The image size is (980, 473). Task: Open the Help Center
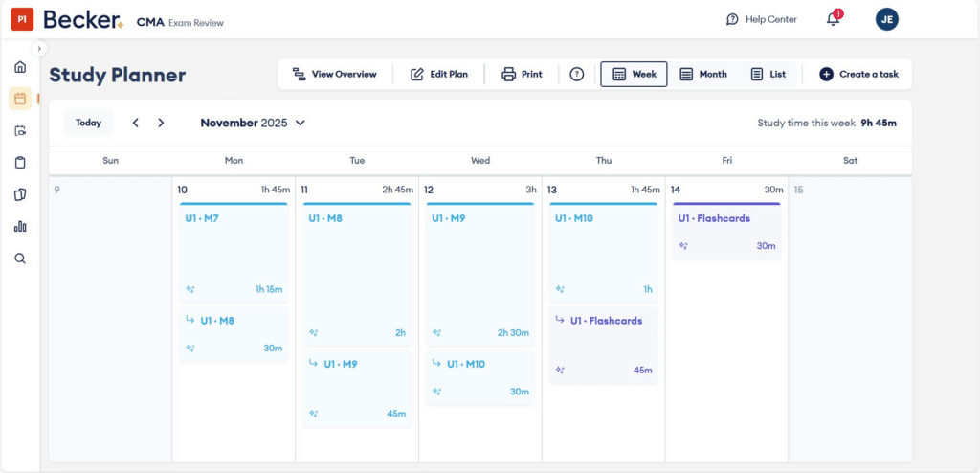(x=761, y=19)
